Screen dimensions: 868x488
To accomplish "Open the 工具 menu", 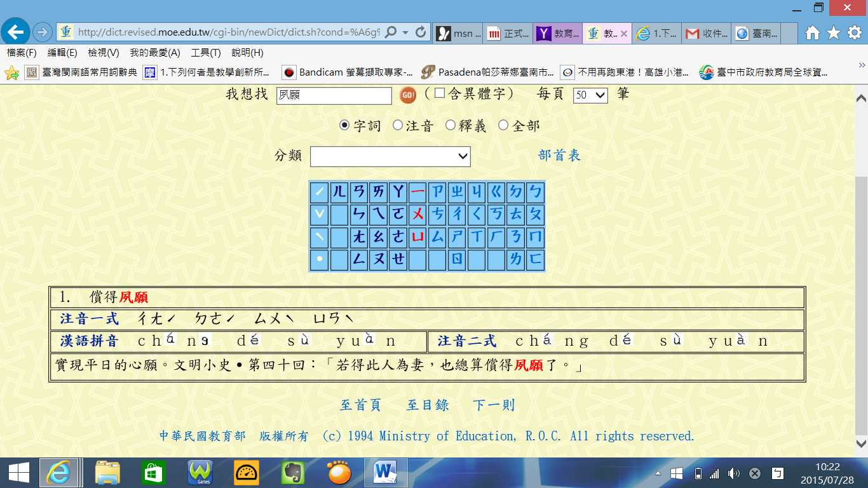I will click(206, 53).
